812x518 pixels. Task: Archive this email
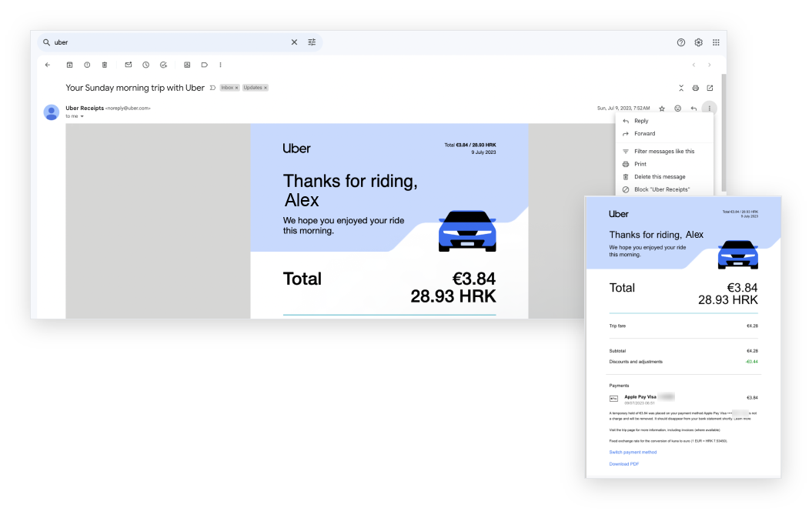(69, 65)
